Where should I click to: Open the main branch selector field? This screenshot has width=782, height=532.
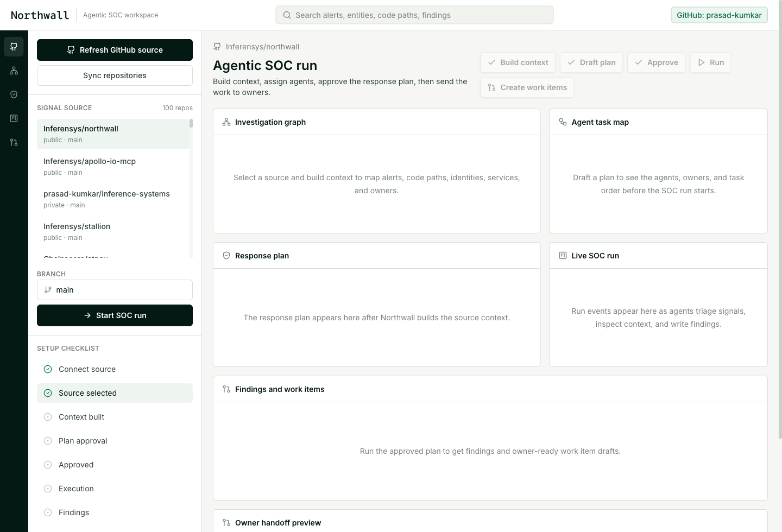click(x=115, y=290)
